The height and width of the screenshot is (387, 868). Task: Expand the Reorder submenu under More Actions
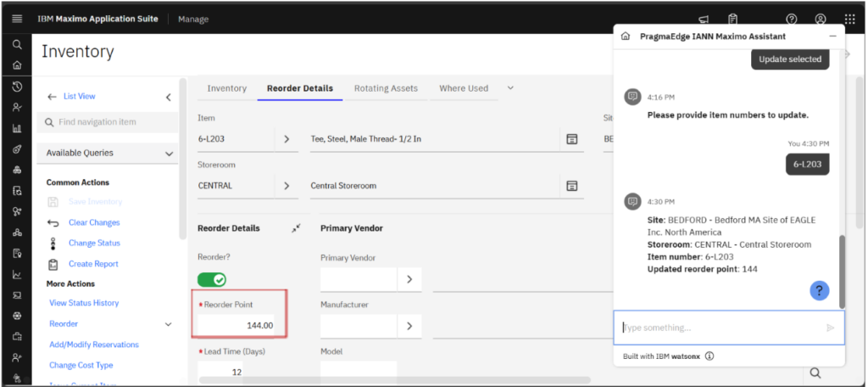tap(169, 324)
